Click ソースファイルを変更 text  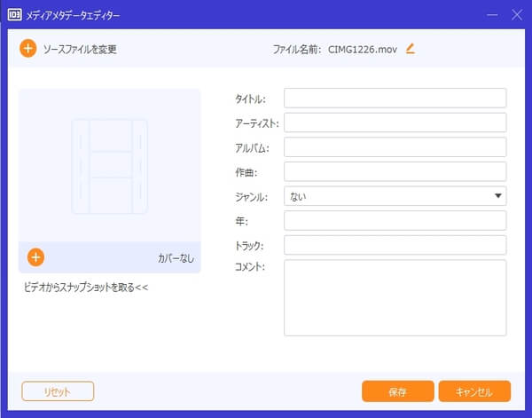coord(80,49)
